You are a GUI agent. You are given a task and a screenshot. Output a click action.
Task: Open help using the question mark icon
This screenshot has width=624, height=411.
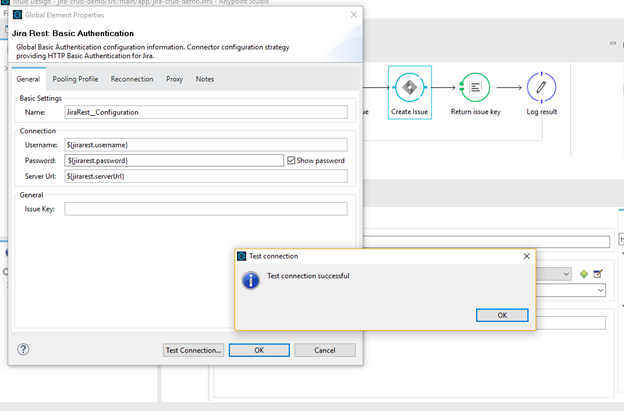[x=23, y=350]
